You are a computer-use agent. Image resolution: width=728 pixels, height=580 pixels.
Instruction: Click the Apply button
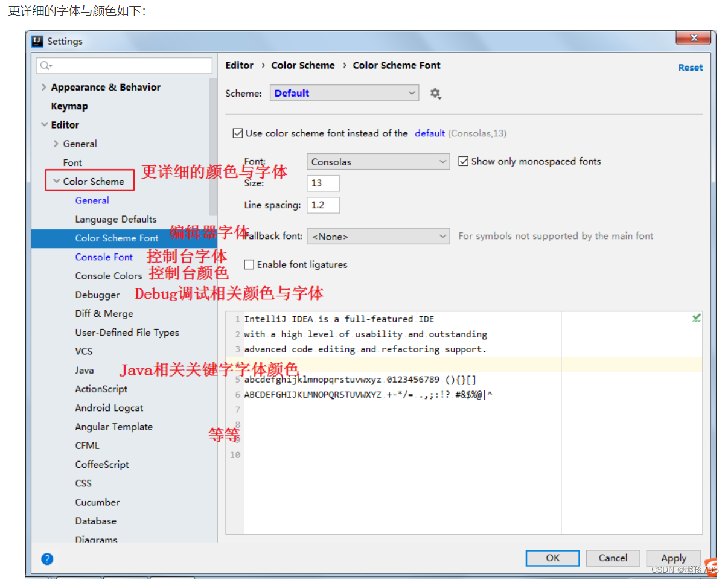tap(674, 558)
